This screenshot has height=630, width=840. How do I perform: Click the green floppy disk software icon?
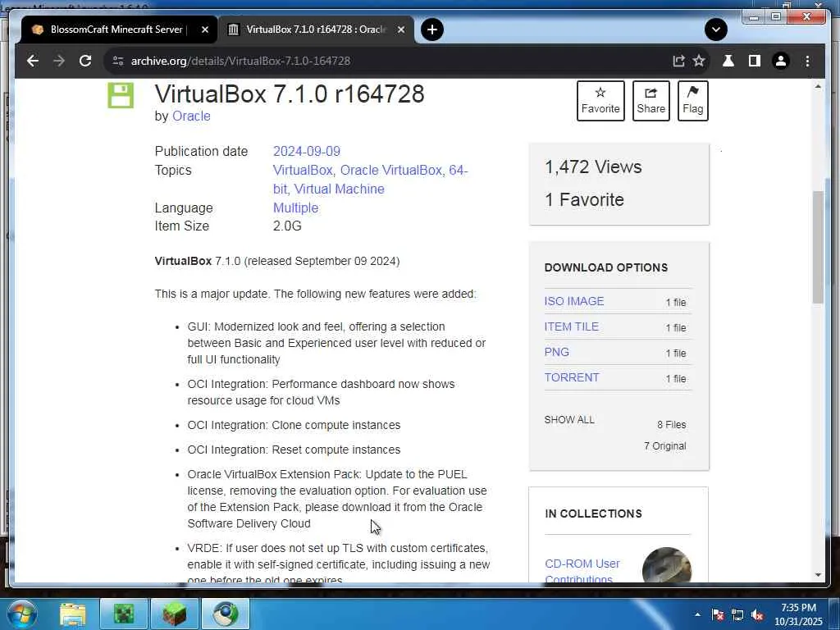[x=121, y=95]
